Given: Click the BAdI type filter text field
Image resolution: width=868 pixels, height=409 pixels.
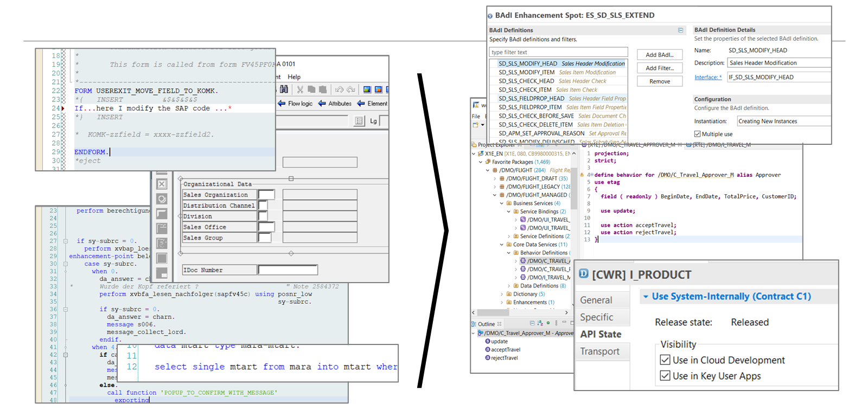Looking at the screenshot, I should pyautogui.click(x=558, y=52).
